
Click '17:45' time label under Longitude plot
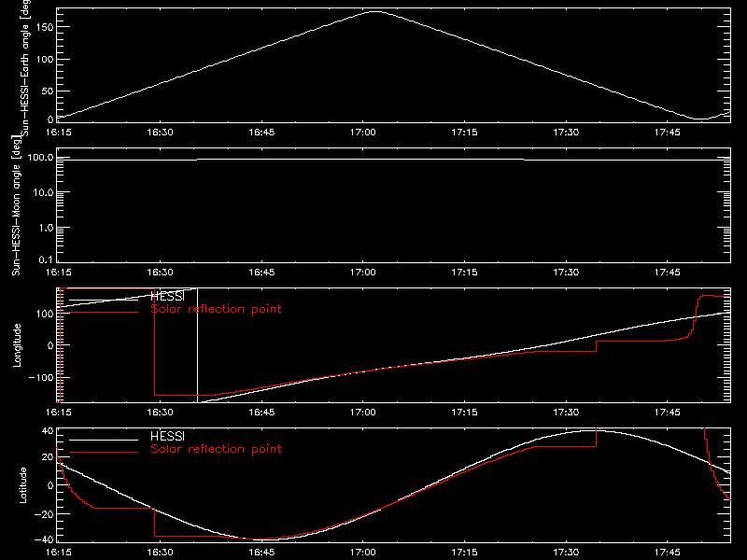coord(668,413)
